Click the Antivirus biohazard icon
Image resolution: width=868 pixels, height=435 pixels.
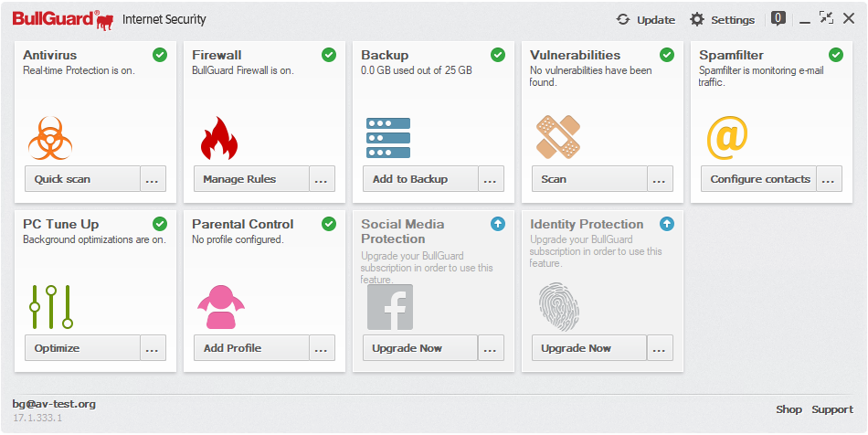pyautogui.click(x=50, y=137)
